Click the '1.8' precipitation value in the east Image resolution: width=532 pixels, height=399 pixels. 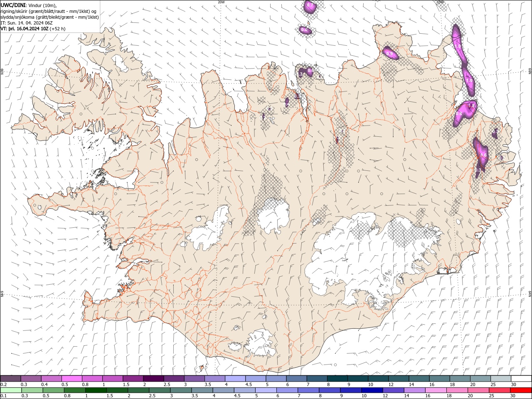(x=471, y=106)
